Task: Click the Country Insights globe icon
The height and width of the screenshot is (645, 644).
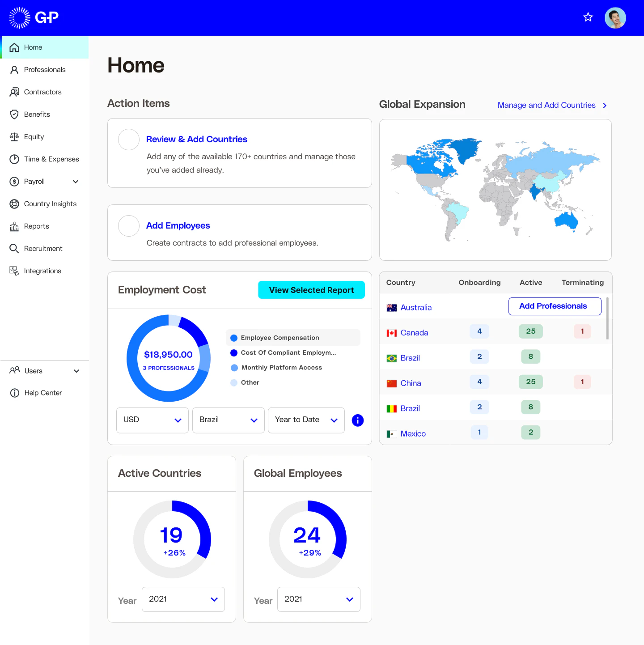Action: (x=14, y=204)
